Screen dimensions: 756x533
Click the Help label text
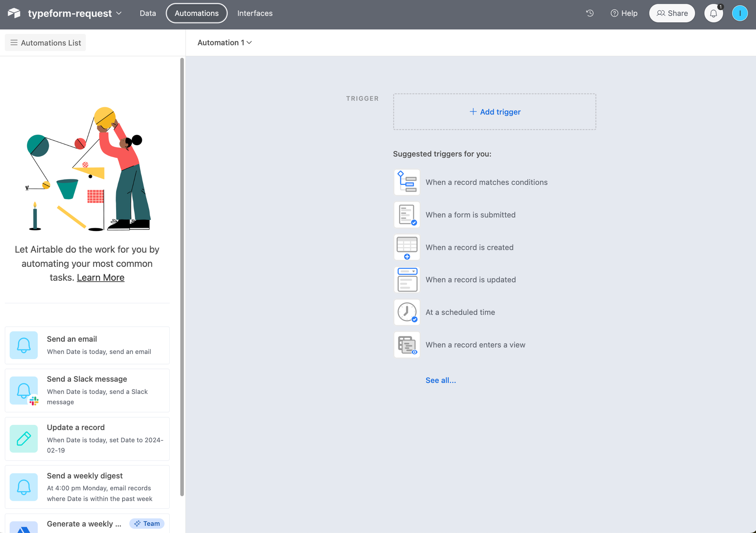coord(629,13)
